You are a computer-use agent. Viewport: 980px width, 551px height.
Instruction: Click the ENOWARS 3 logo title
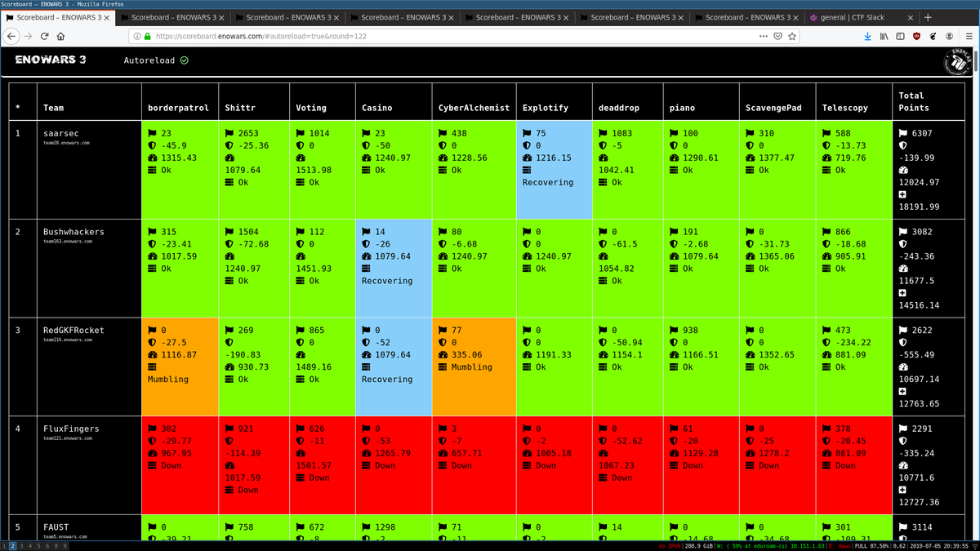coord(51,60)
